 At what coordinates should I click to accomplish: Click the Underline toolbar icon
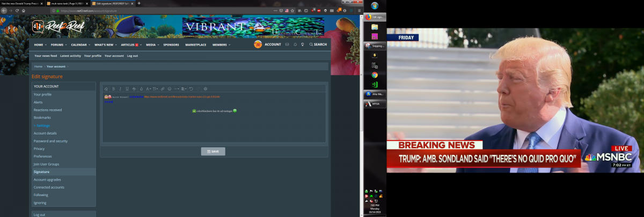pyautogui.click(x=127, y=89)
